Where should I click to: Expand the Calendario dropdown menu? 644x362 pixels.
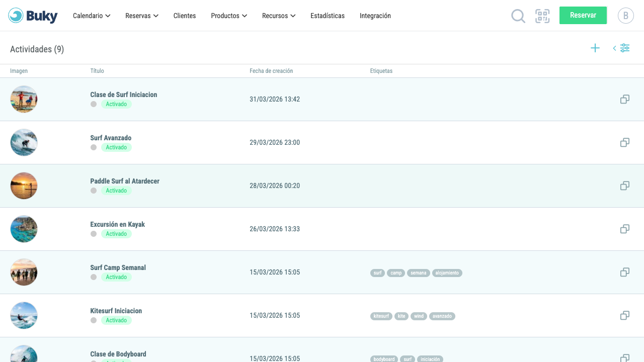tap(92, 16)
